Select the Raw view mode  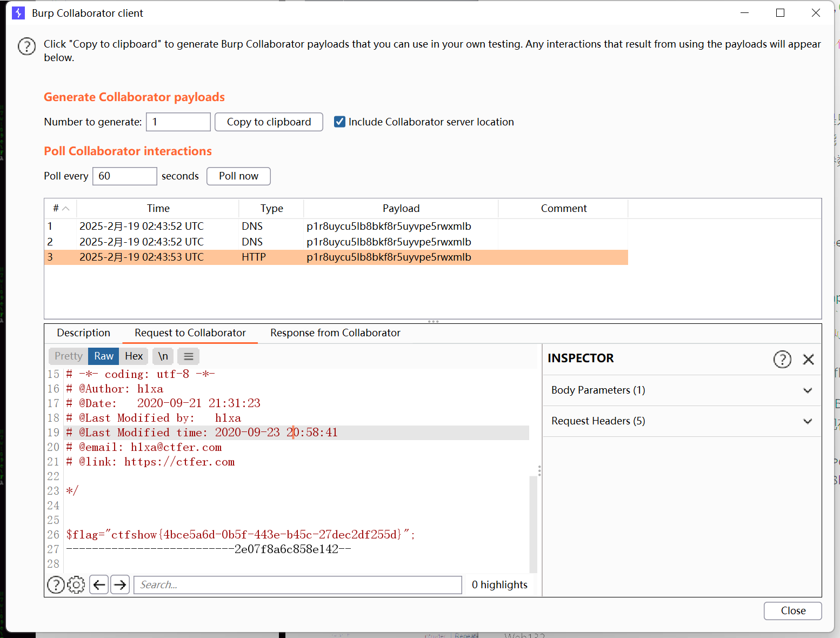pyautogui.click(x=104, y=356)
